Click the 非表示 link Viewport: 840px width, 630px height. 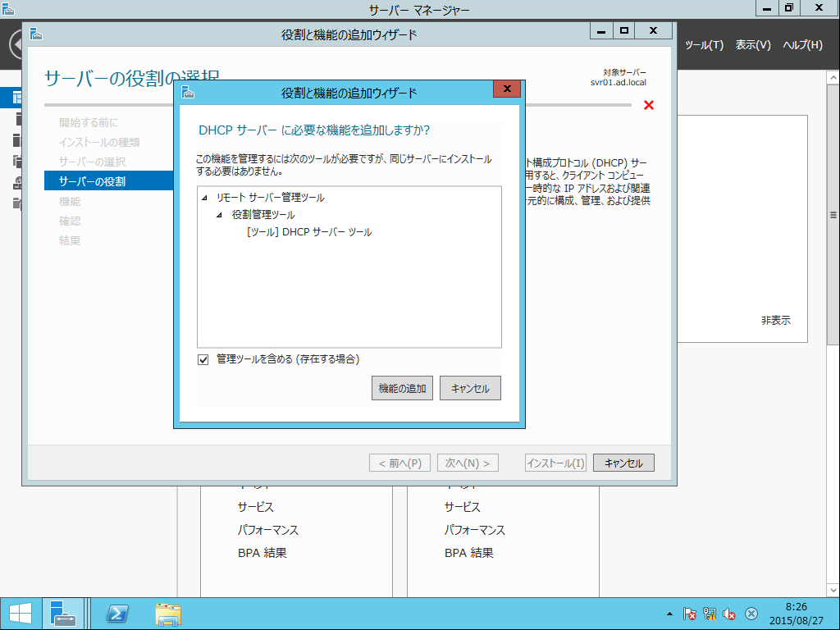(x=776, y=321)
